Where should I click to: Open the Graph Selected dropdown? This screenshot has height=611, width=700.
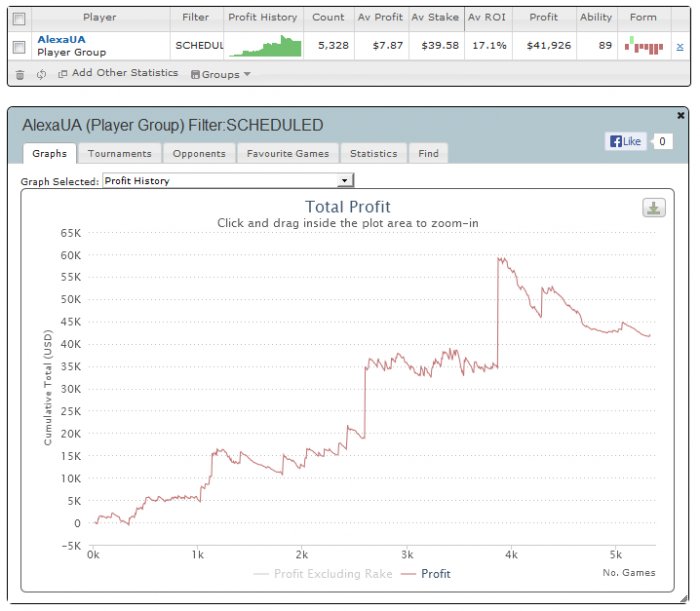pyautogui.click(x=228, y=180)
